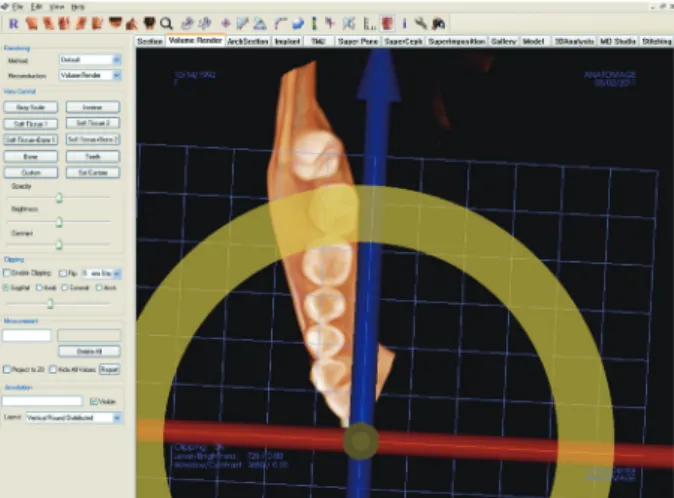Check the Project to 2D checkbox

7,369
